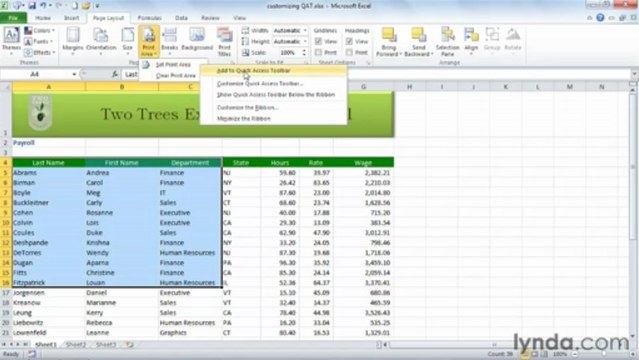Expand the formula bar arrow
639x360 pixels.
[635, 74]
